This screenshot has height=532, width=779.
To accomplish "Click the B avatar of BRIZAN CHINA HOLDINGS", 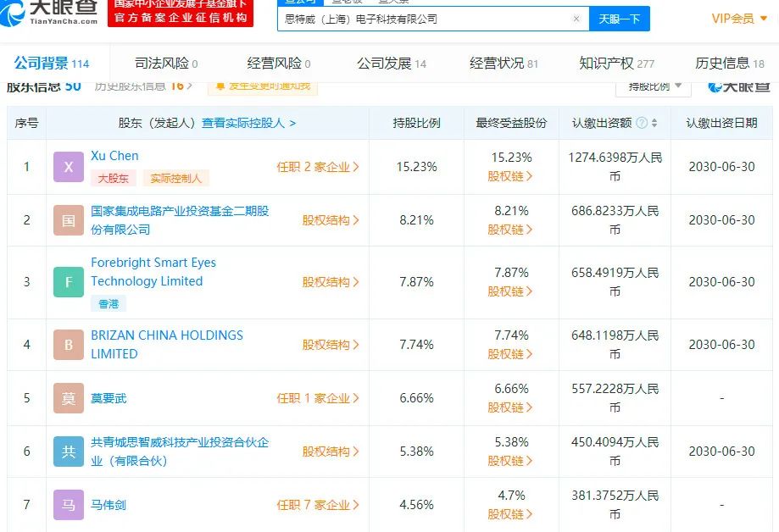I will (69, 345).
